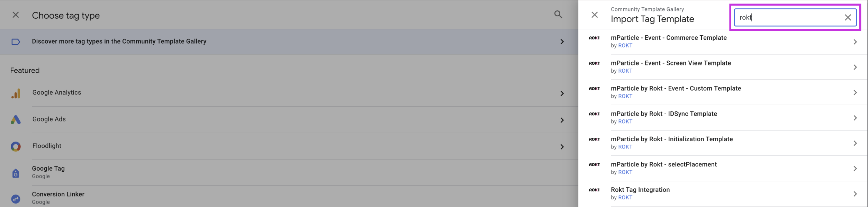This screenshot has width=868, height=207.
Task: Click ROKT author link under Screen View Template
Action: coord(625,71)
